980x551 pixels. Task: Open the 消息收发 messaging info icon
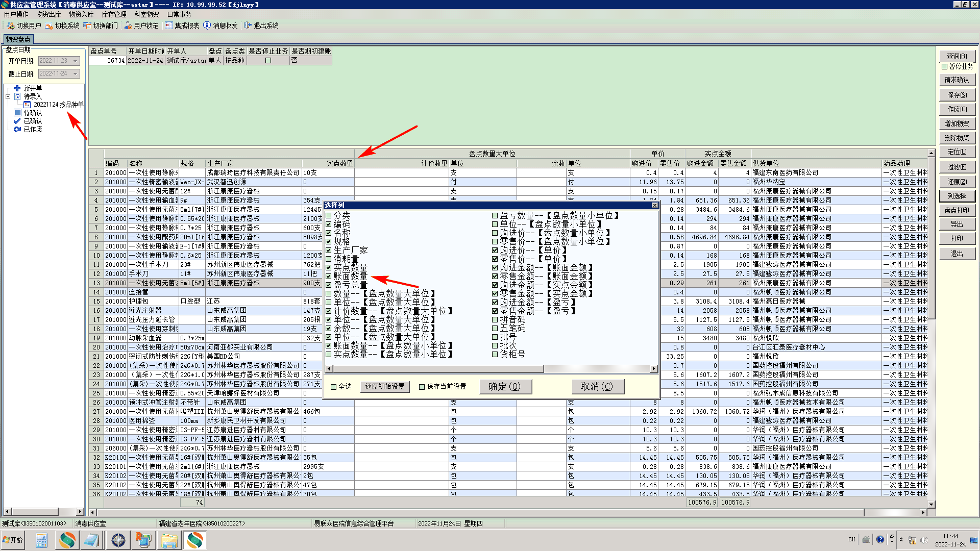coord(207,26)
